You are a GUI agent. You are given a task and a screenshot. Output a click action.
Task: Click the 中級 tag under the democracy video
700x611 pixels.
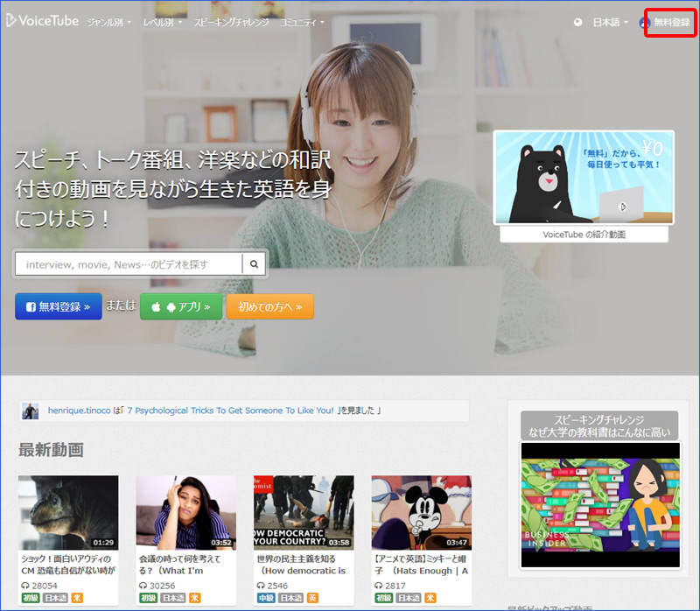tap(264, 598)
